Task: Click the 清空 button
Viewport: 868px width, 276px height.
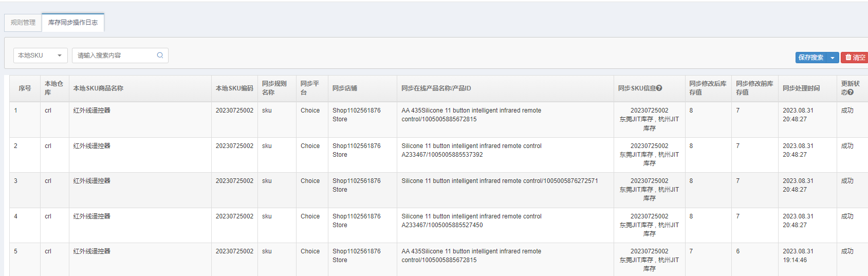Action: point(855,58)
